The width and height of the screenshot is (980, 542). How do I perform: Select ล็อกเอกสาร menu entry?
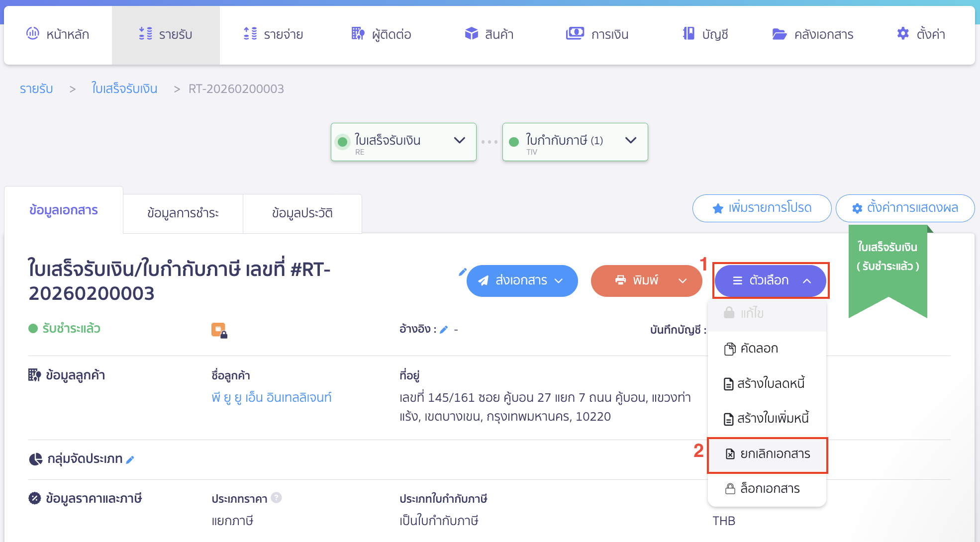[x=769, y=489]
